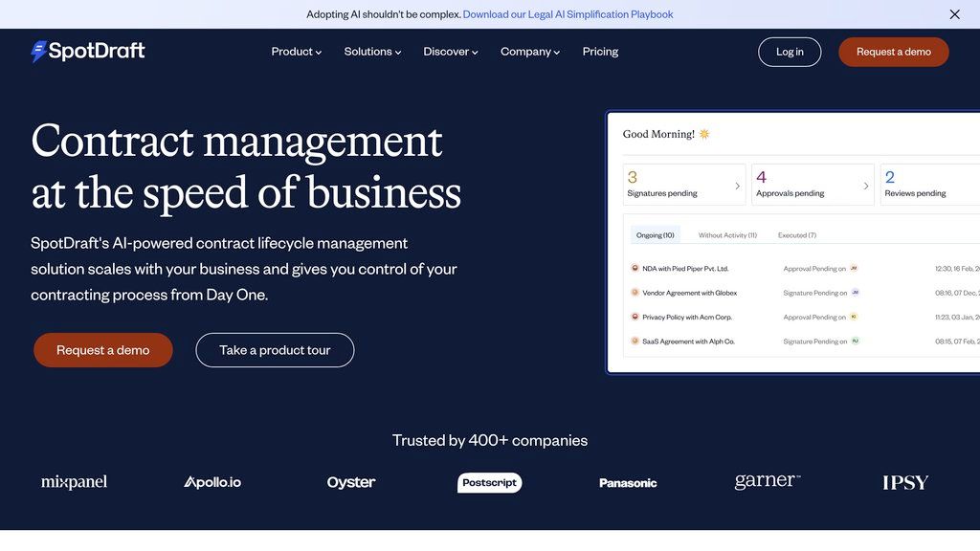Open NDA with Pied Piper Pvt. Ltd.
The height and width of the screenshot is (551, 980).
pyautogui.click(x=685, y=269)
